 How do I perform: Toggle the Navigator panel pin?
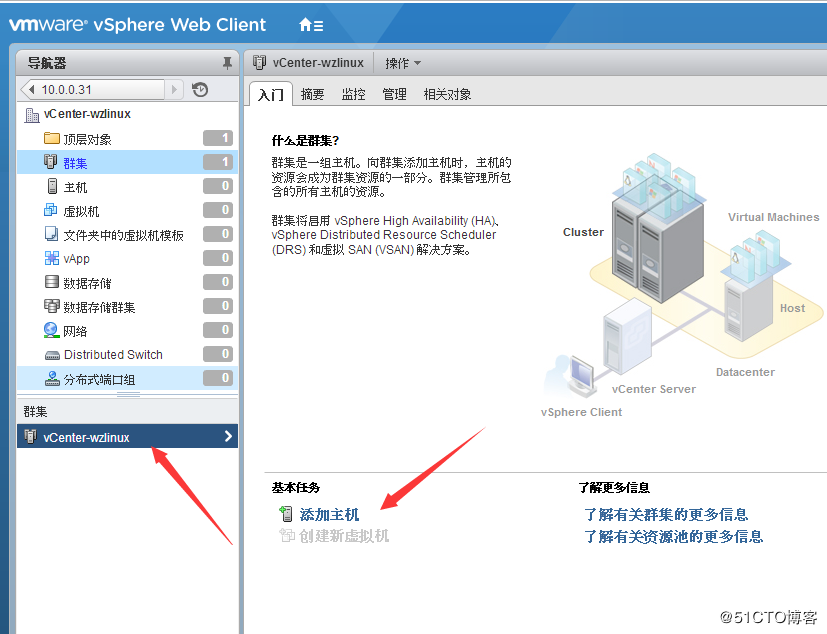(228, 62)
